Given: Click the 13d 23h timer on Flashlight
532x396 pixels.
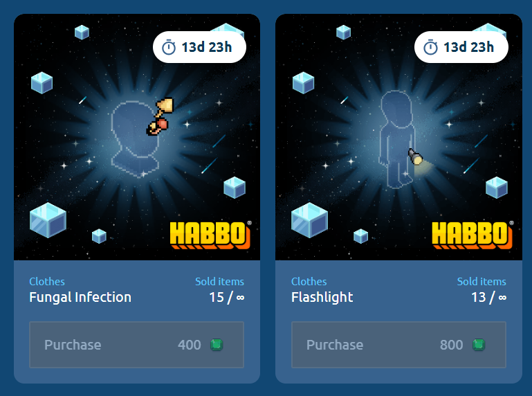Looking at the screenshot, I should click(x=461, y=47).
